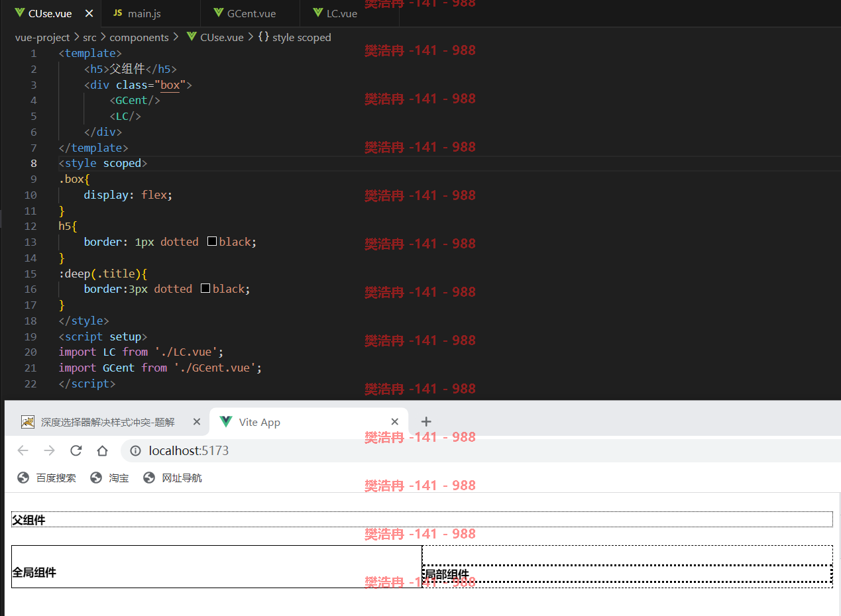Close the CUse.vue editor tab
This screenshot has width=841, height=616.
pyautogui.click(x=89, y=13)
